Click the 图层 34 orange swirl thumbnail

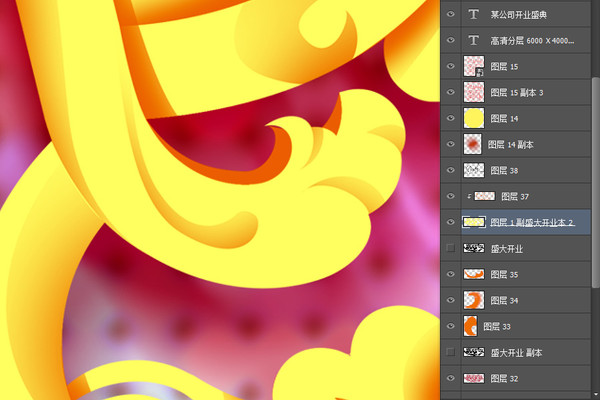coord(474,300)
